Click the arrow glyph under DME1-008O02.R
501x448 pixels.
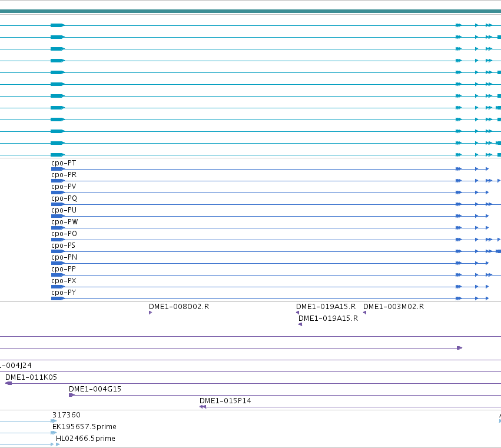click(151, 313)
